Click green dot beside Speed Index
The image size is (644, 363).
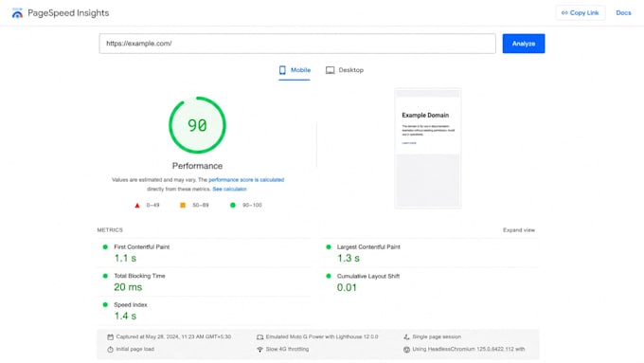coord(105,304)
